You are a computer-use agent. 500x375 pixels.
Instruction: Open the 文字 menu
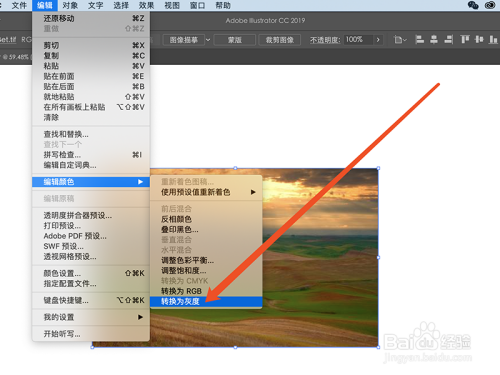(96, 5)
